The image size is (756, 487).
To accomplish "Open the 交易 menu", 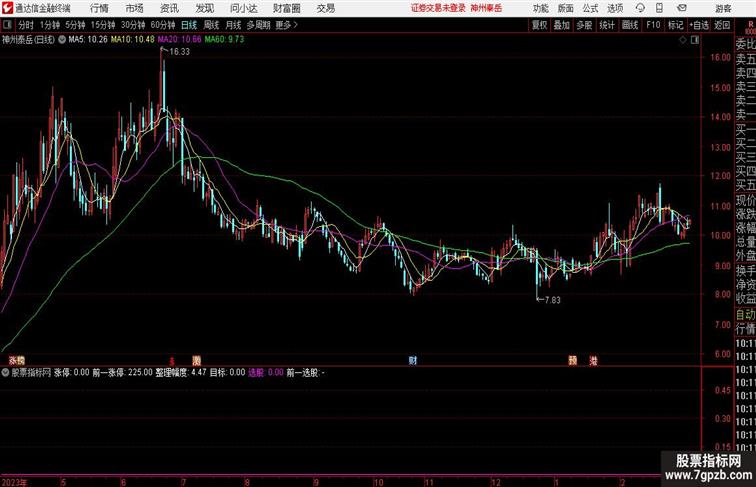I will [326, 8].
